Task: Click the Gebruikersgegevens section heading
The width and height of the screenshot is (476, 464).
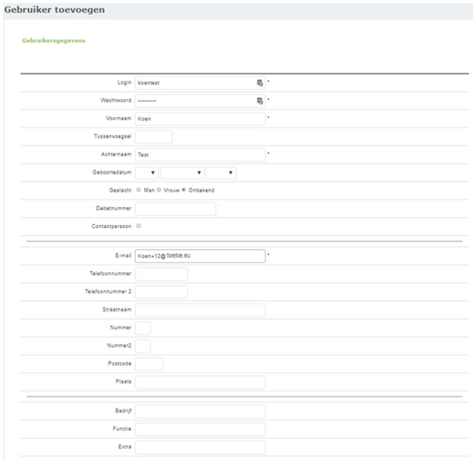Action: coord(54,41)
